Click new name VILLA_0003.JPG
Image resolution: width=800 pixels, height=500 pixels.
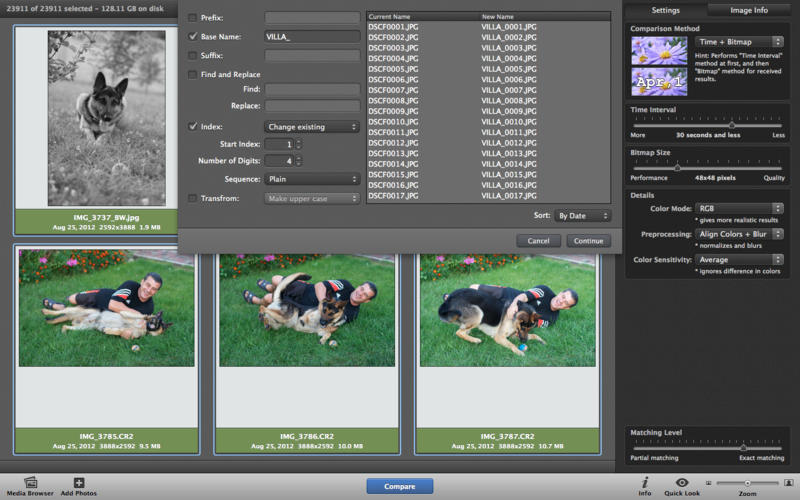click(509, 48)
